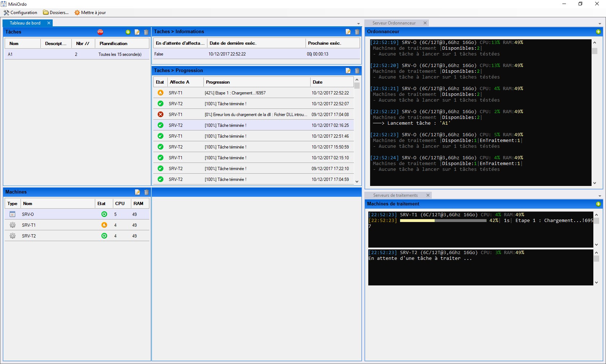Edit task using Tâches panel pencil icon
The image size is (606, 364).
pos(137,32)
